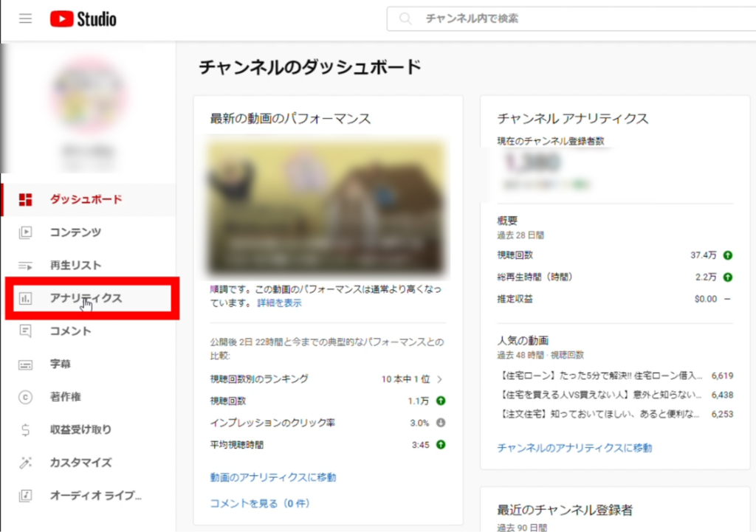Image resolution: width=756 pixels, height=532 pixels.
Task: Click the 6,619 view count
Action: [722, 376]
